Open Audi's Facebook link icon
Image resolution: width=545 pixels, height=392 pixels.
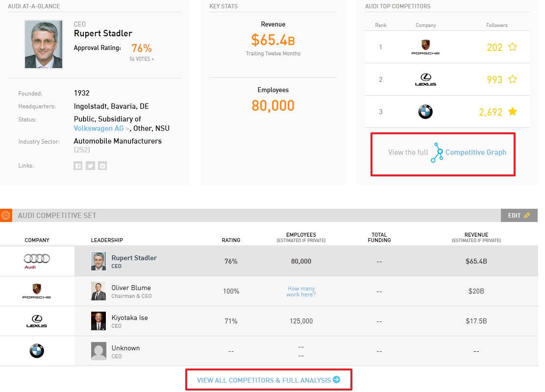tap(78, 166)
